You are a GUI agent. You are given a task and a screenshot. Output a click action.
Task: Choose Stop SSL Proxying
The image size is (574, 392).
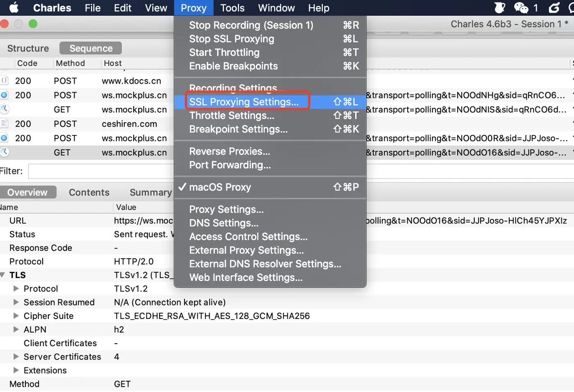click(x=270, y=39)
